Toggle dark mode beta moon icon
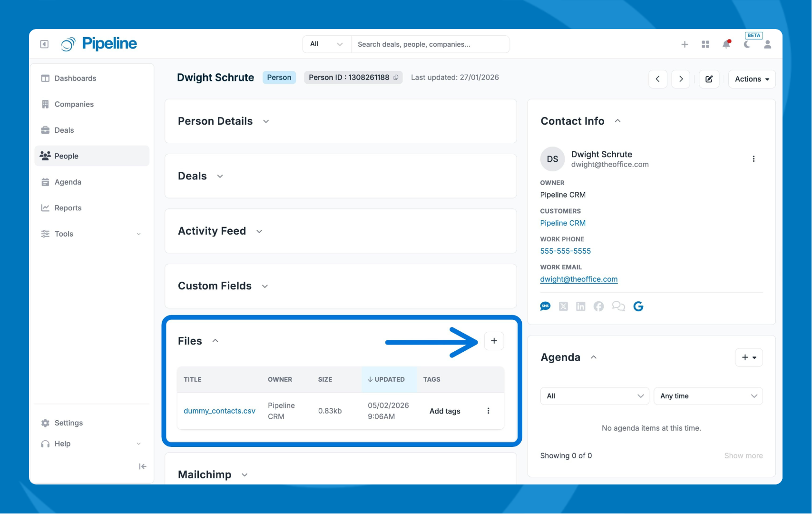 [x=747, y=44]
